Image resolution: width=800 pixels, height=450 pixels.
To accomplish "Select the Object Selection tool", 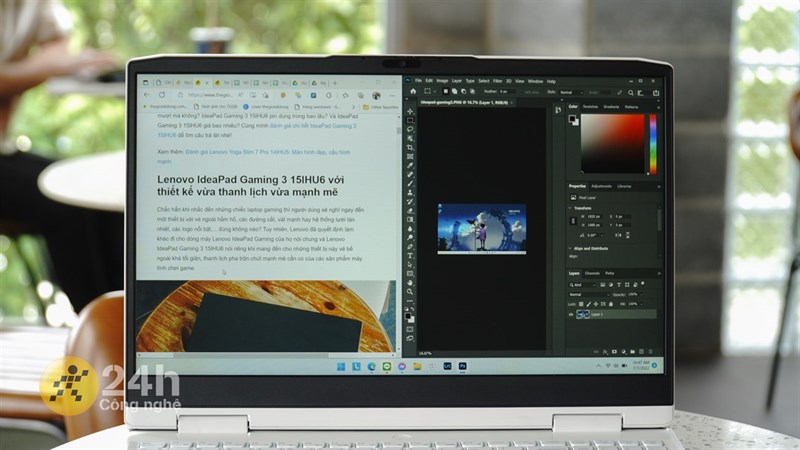I will click(x=410, y=138).
